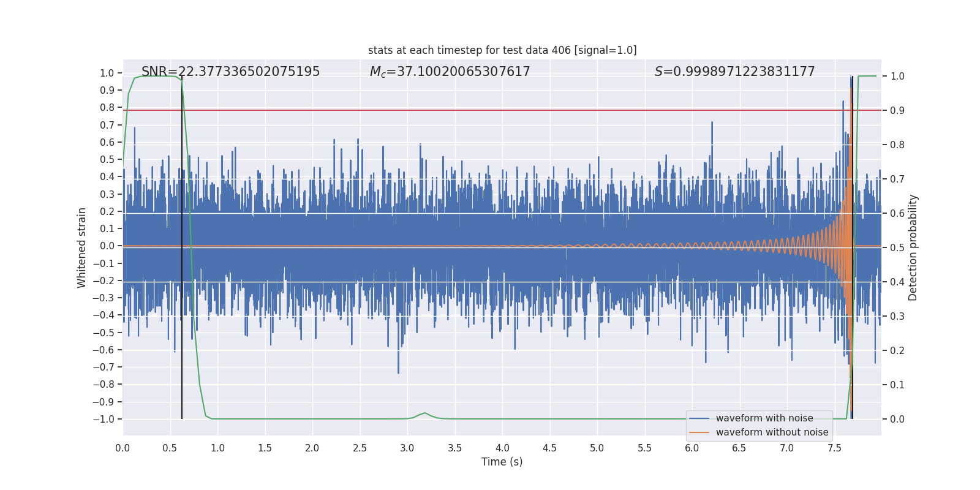
Task: Click the SNR=22.377 annotation
Action: pos(230,72)
